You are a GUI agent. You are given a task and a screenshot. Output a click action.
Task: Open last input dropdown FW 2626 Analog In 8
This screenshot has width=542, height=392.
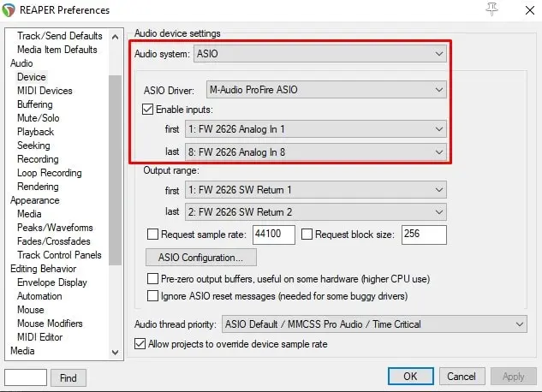pyautogui.click(x=316, y=152)
